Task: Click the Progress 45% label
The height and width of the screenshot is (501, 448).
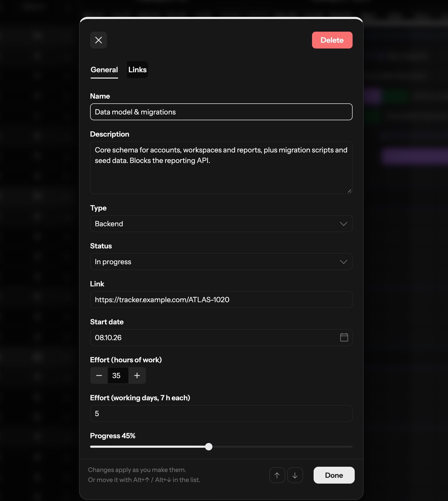Action: (113, 436)
